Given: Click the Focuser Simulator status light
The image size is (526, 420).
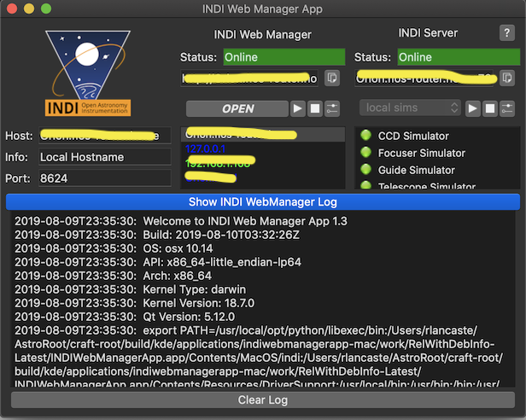Looking at the screenshot, I should click(x=366, y=152).
